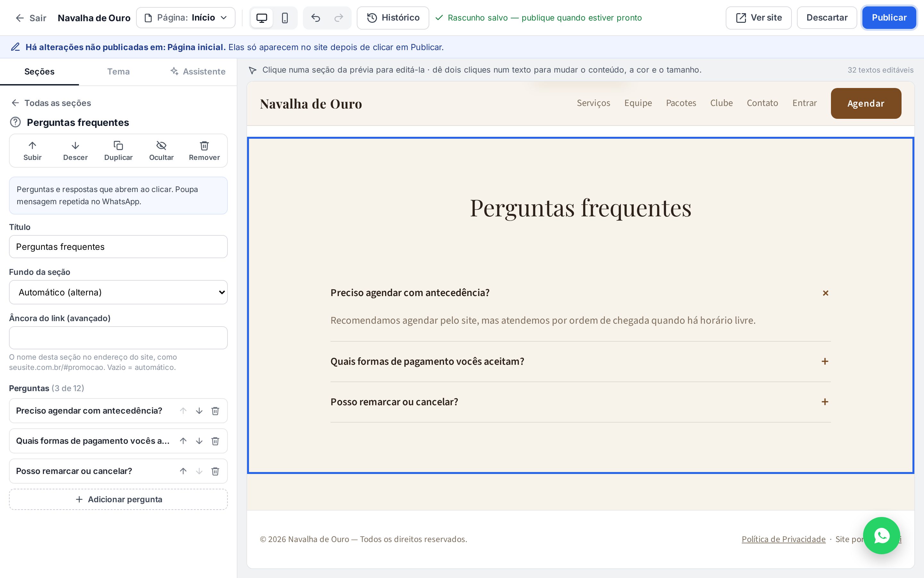Delete 'Quais formas de pagamento' question
Screen dimensions: 924x578
tap(215, 441)
